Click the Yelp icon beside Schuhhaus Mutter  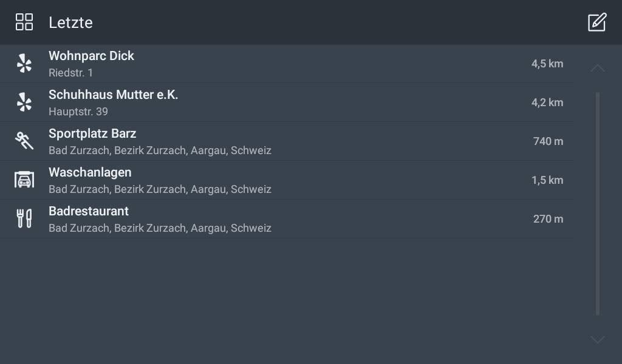(x=24, y=103)
